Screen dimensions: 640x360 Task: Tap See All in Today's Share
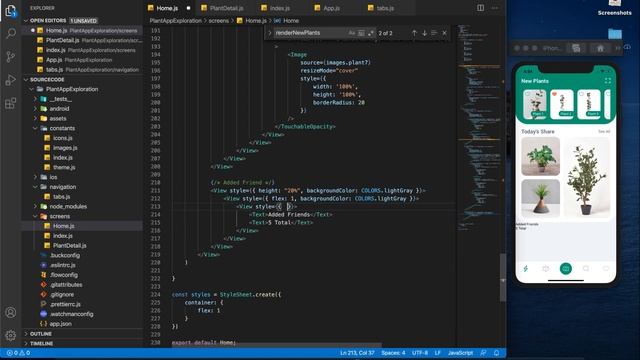click(x=604, y=131)
